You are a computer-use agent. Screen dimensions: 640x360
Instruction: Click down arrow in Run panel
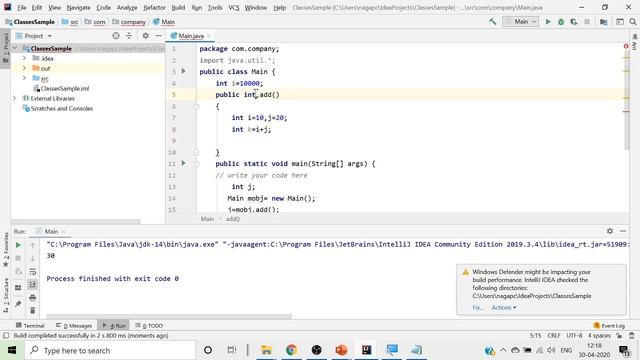click(x=33, y=258)
